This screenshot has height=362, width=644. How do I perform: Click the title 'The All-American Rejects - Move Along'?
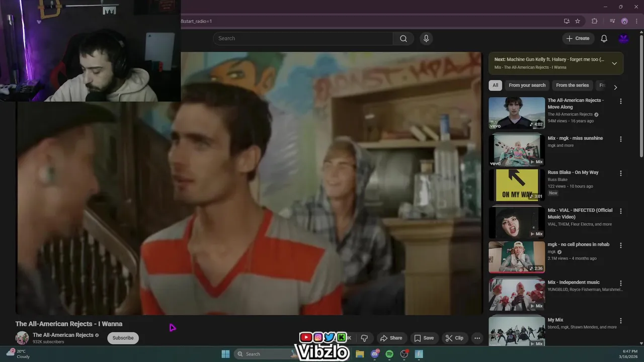576,104
